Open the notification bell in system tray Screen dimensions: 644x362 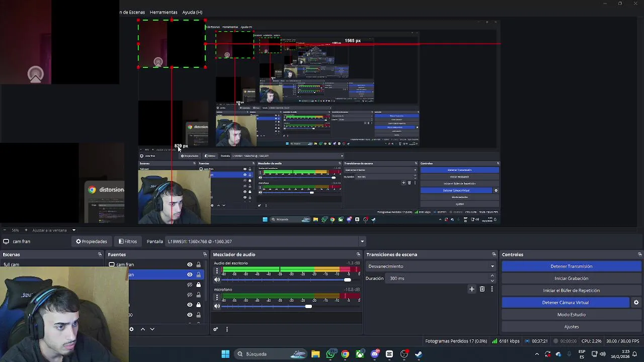click(x=635, y=354)
